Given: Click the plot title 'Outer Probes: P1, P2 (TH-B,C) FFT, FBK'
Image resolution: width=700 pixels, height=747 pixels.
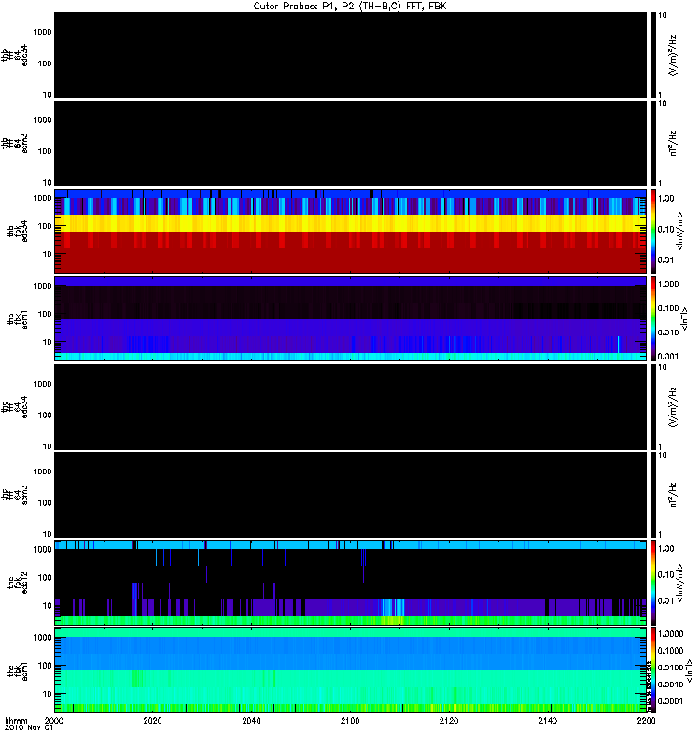Looking at the screenshot, I should [350, 7].
